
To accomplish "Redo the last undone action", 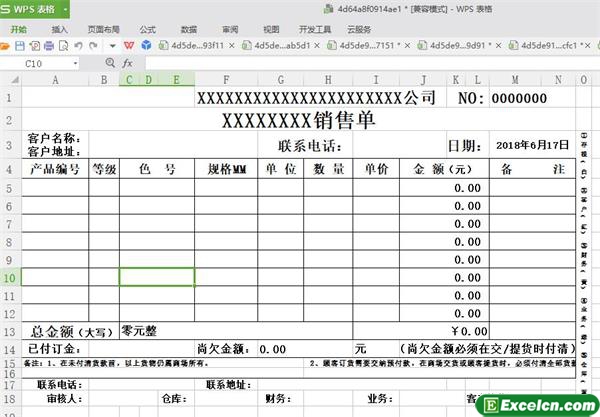I will pyautogui.click(x=93, y=46).
